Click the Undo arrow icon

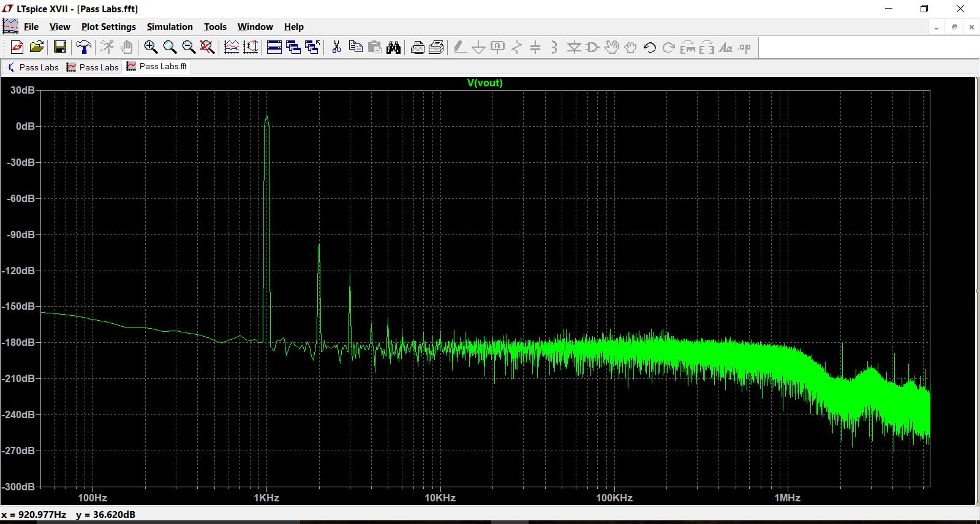(650, 47)
